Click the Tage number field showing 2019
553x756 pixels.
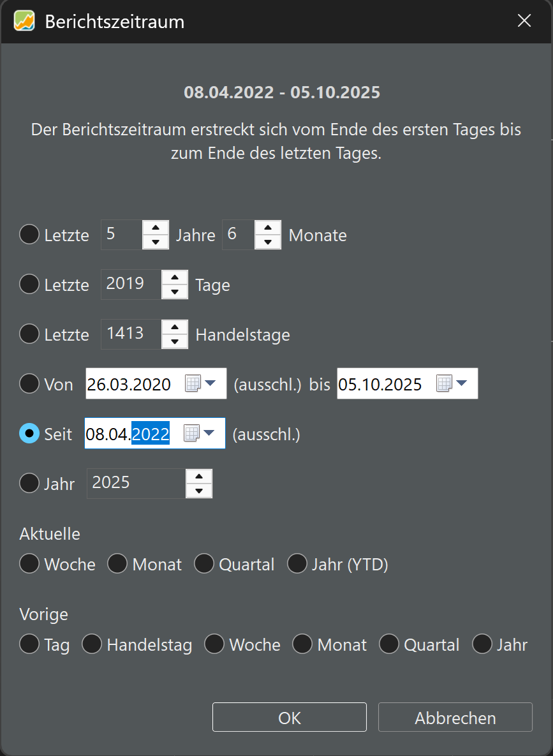click(129, 284)
